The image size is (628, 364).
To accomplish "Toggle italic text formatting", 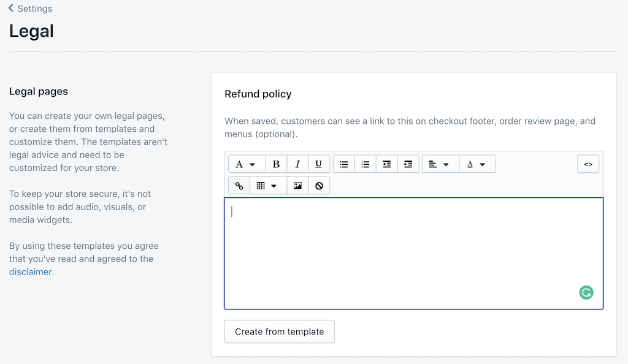I will click(x=297, y=164).
